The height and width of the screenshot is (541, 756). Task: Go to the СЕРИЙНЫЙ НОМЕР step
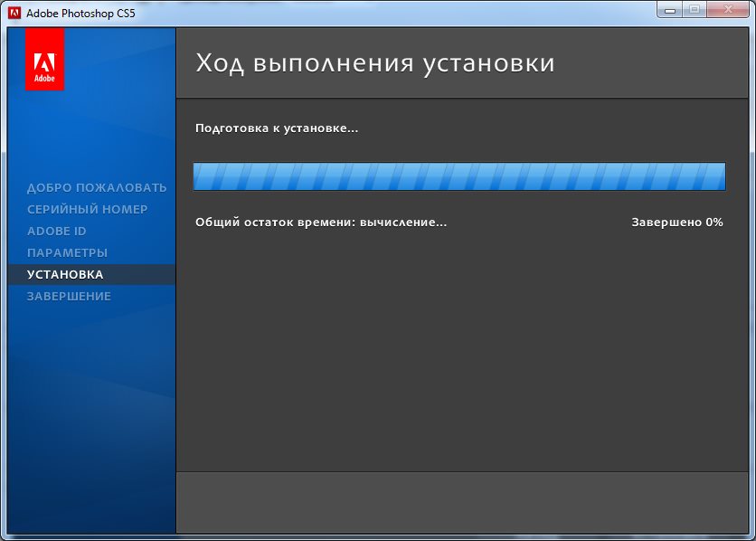click(87, 210)
